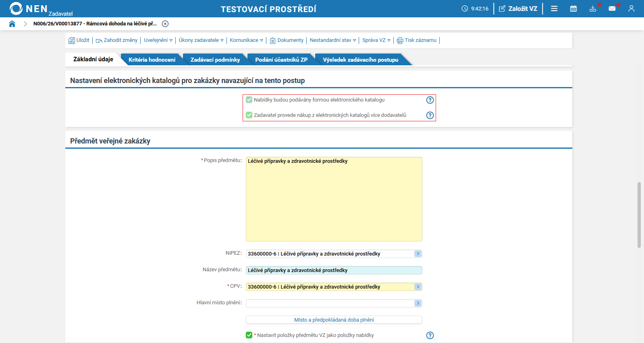Switch to the Podání účastníků ZP tab
The image size is (644, 343).
281,60
